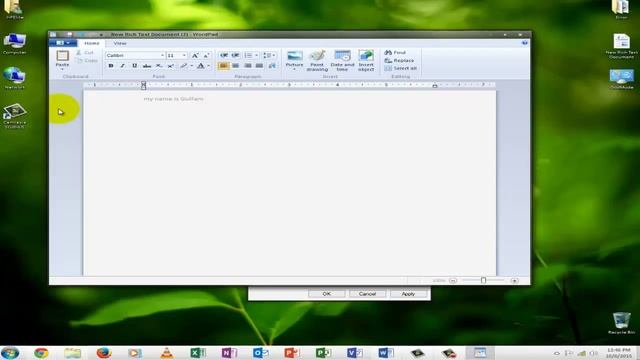The width and height of the screenshot is (640, 360).
Task: Insert a Paint drawing
Action: pos(317,60)
